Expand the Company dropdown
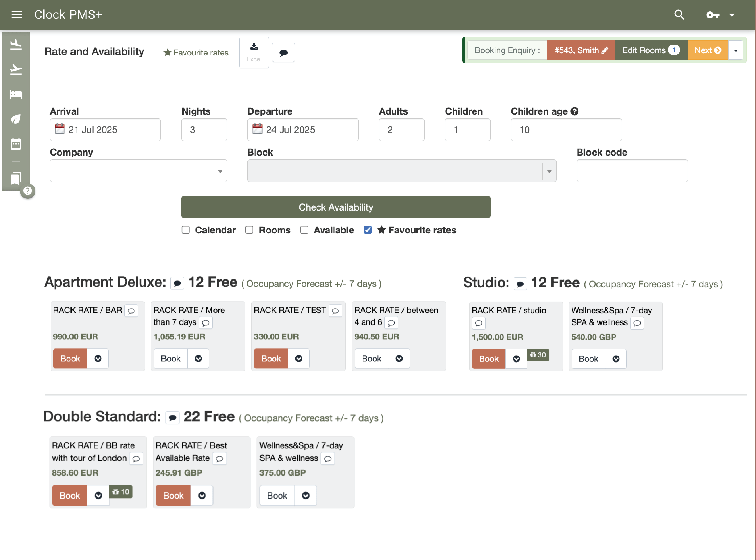This screenshot has width=756, height=560. [x=220, y=171]
